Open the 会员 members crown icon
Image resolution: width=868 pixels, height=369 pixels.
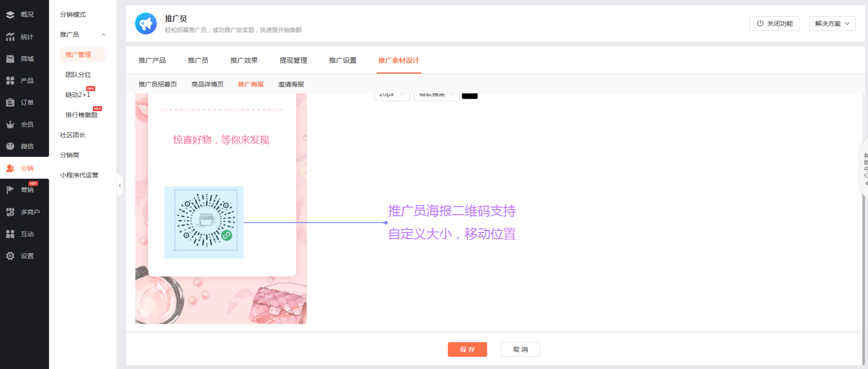click(10, 124)
